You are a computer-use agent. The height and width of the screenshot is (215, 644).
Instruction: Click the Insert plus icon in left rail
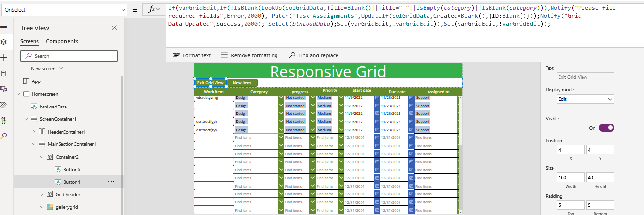tap(4, 57)
